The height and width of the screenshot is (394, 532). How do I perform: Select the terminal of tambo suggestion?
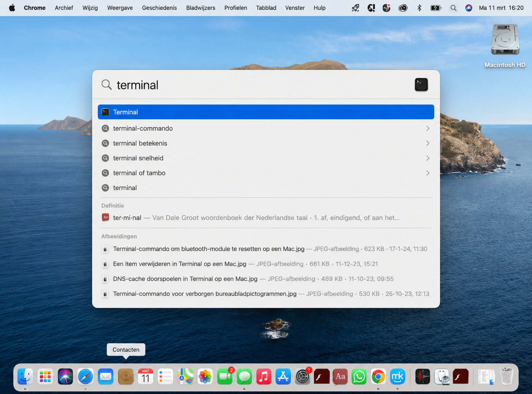click(266, 173)
